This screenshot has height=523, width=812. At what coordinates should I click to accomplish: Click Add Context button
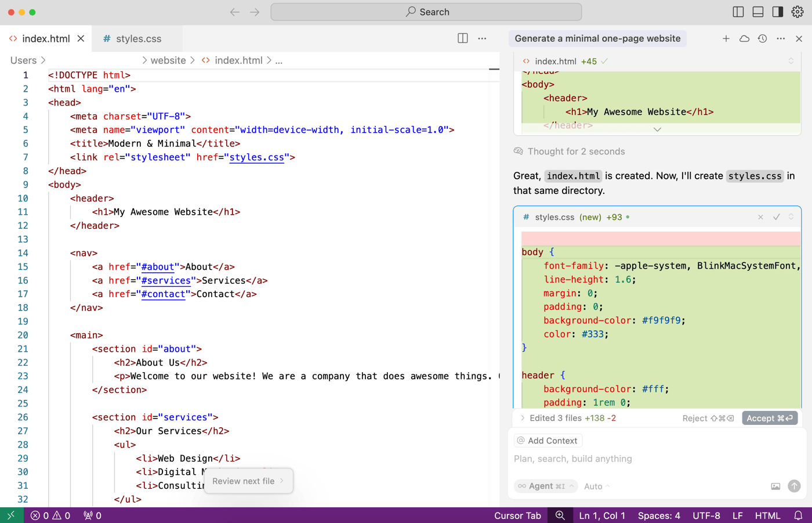point(547,441)
